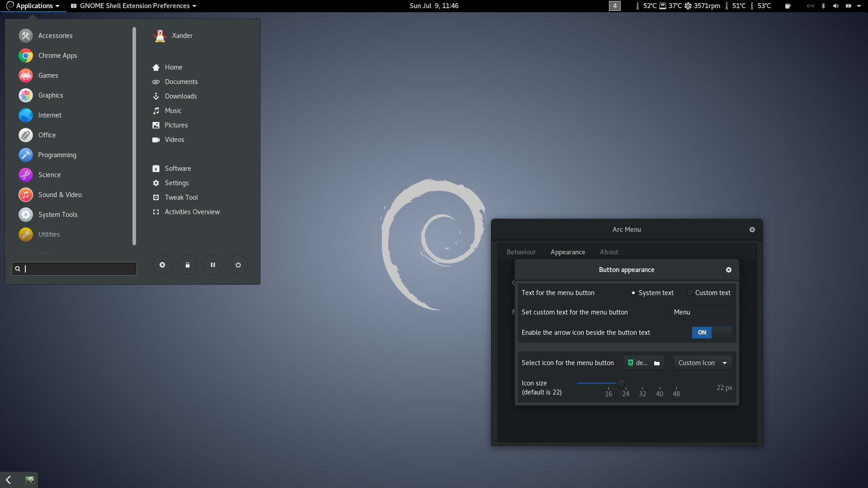This screenshot has height=488, width=868.
Task: Click the power off icon button
Action: click(238, 265)
